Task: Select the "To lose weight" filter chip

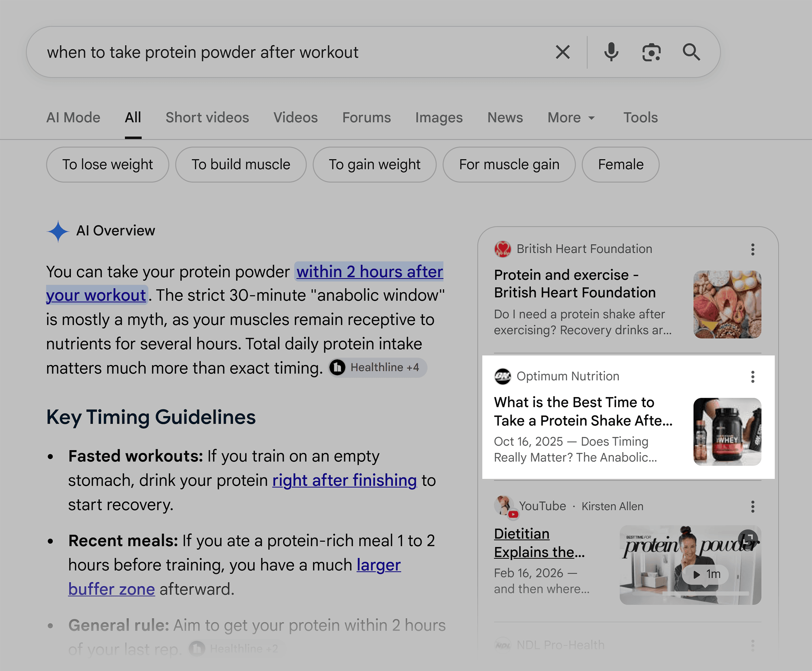Action: (108, 165)
